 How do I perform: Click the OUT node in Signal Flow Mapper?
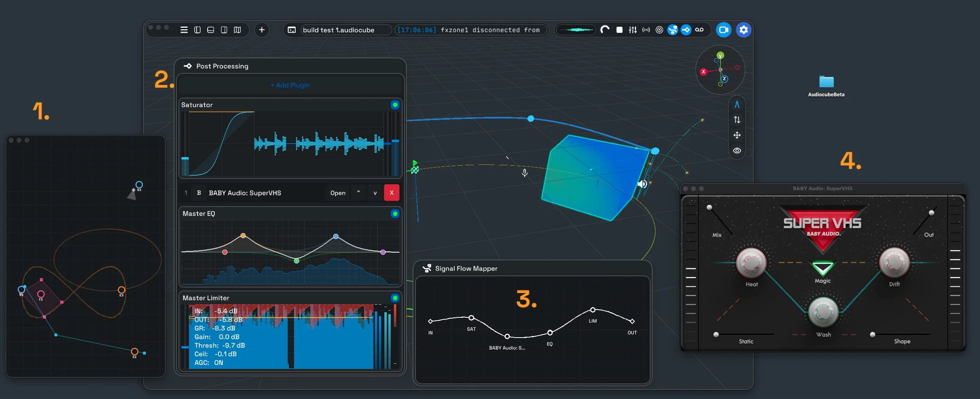pos(632,321)
